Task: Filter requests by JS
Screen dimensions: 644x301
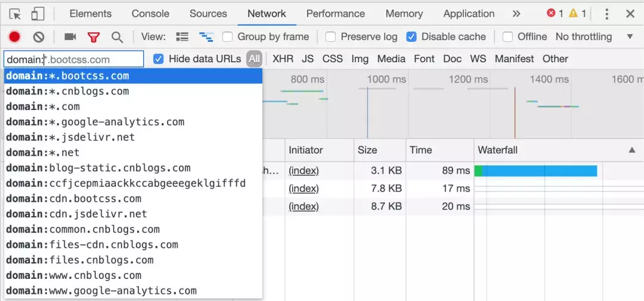Action: [x=308, y=59]
